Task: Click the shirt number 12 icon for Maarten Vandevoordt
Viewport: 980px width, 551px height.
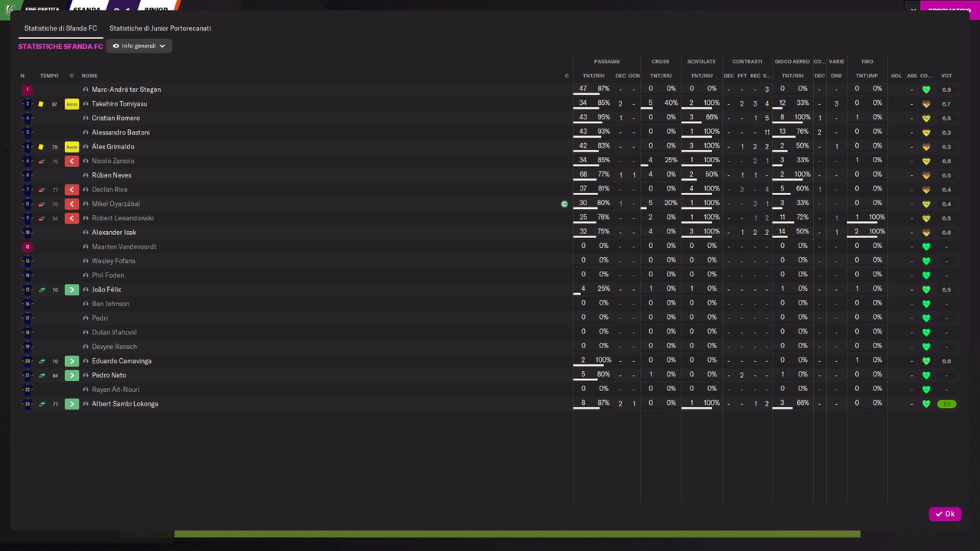Action: [x=28, y=247]
